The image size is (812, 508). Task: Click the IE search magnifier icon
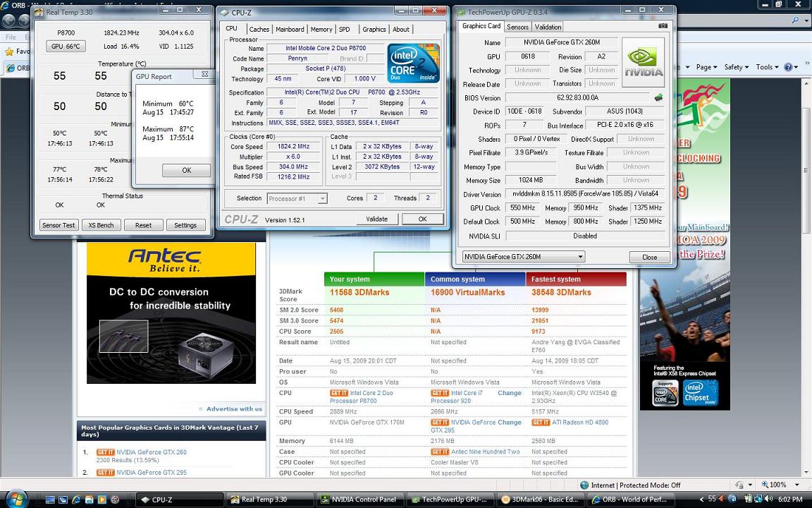pos(795,20)
